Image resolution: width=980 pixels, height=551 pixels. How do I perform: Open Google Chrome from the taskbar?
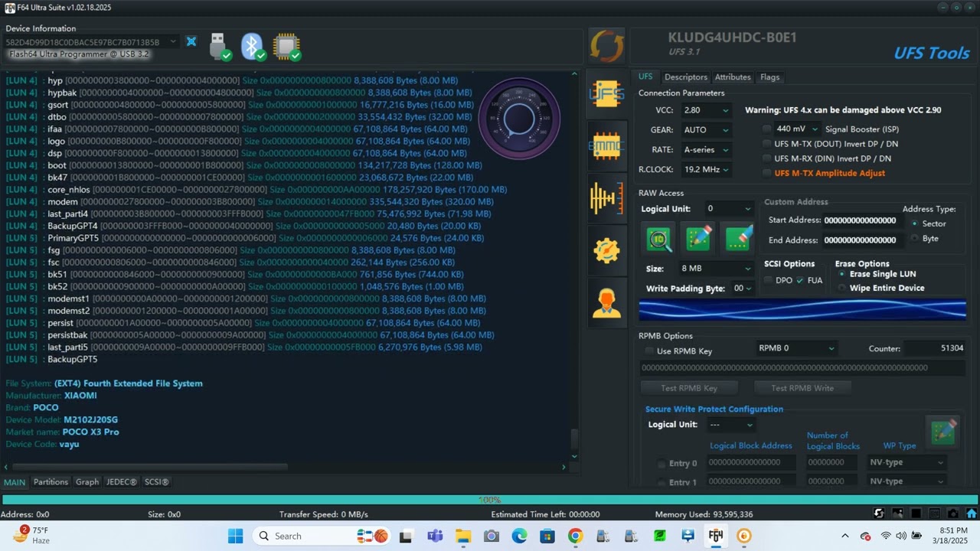[x=576, y=536]
